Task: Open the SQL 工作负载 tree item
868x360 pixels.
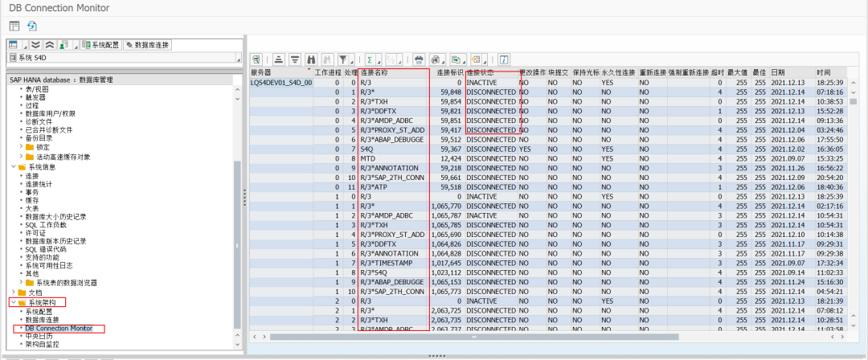Action: (46, 225)
